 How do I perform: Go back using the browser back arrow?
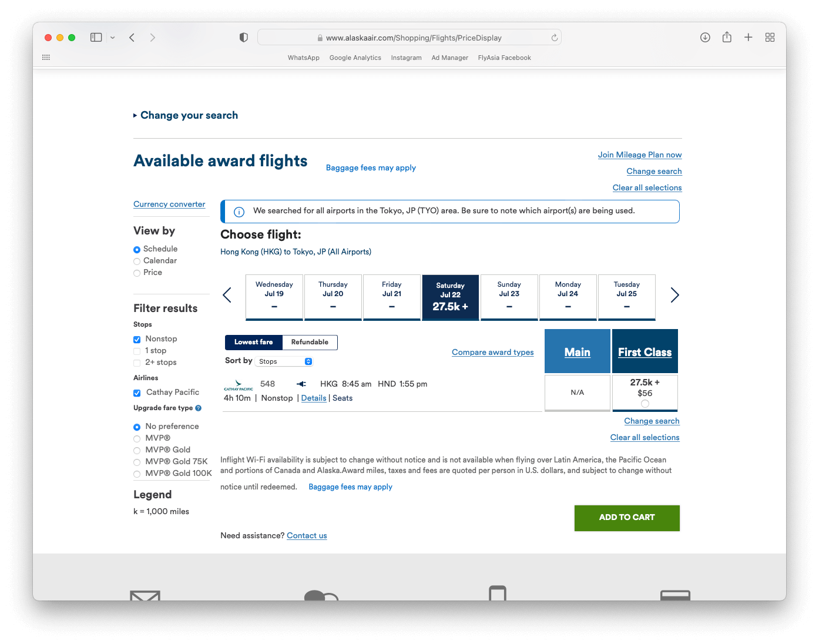coord(132,38)
